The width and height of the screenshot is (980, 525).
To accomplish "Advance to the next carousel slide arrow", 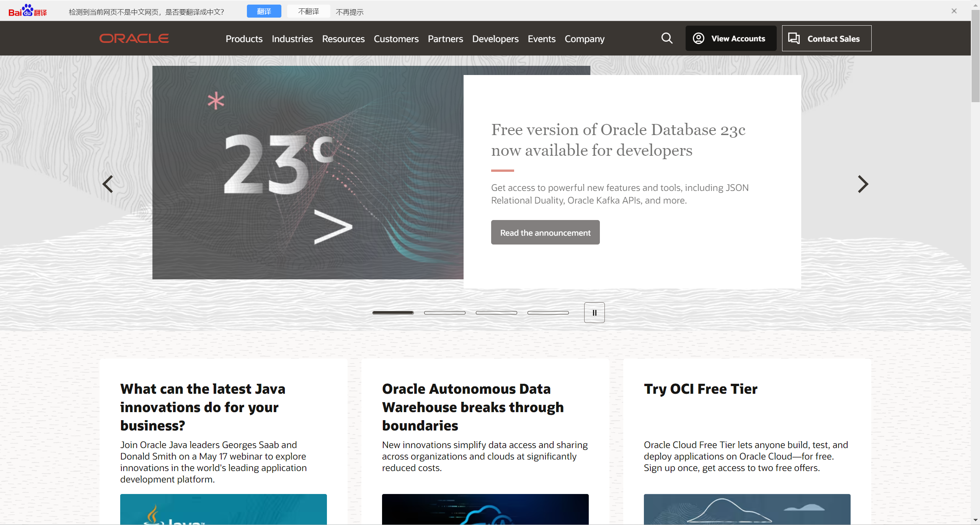I will pyautogui.click(x=863, y=184).
